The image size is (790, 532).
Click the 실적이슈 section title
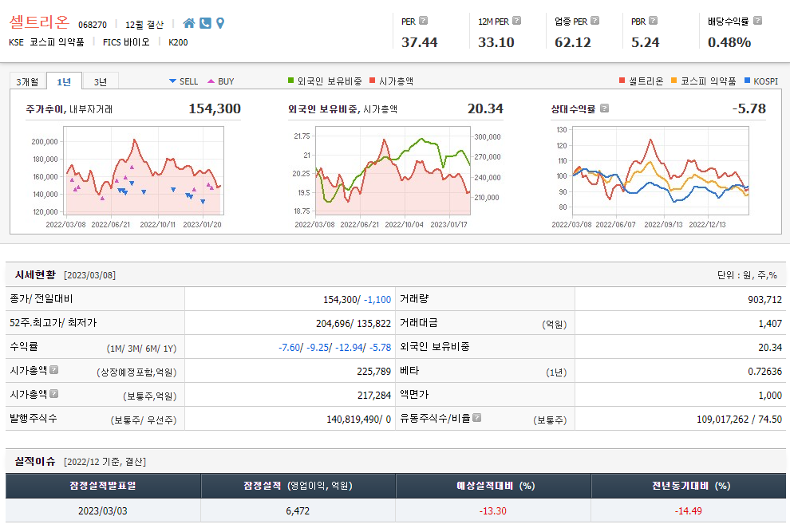[x=35, y=461]
